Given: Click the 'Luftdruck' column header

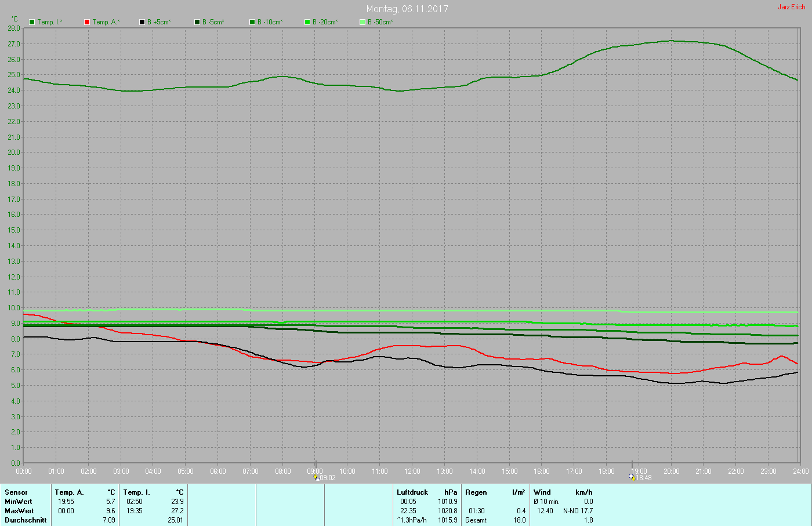Looking at the screenshot, I should 412,492.
